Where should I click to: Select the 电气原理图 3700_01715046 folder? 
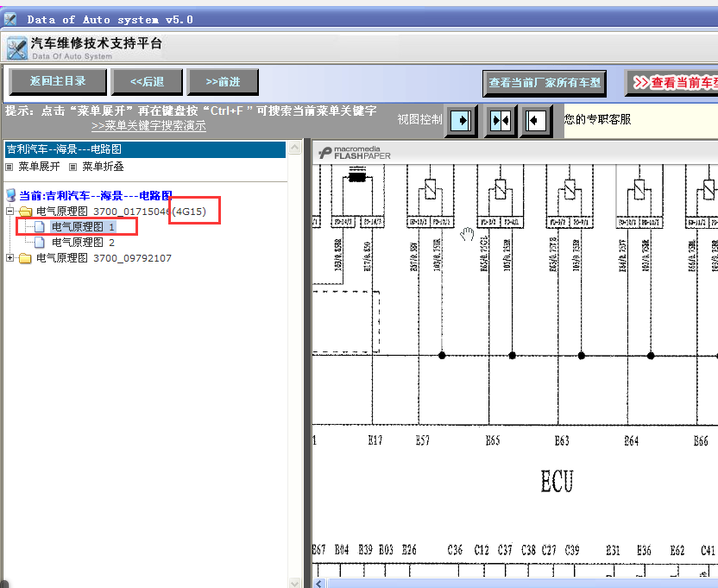pos(122,212)
